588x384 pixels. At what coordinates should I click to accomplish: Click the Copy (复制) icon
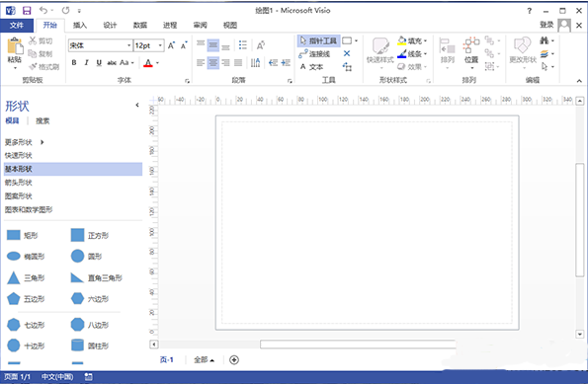33,53
